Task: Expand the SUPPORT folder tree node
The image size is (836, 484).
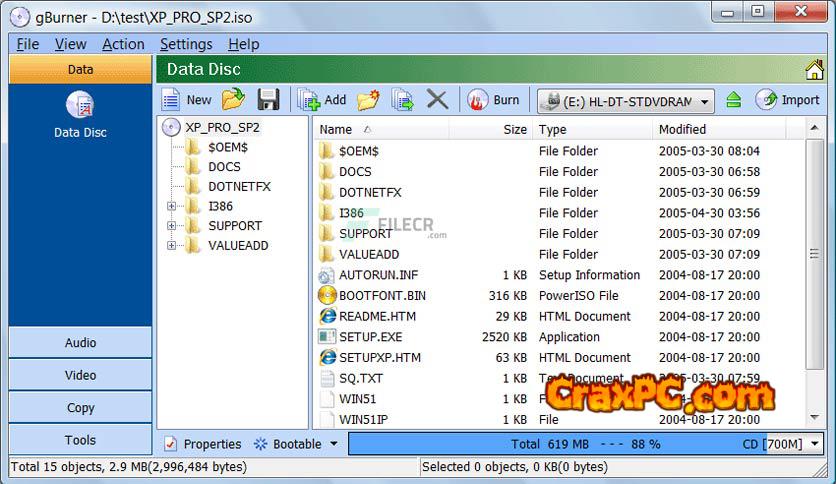Action: click(171, 226)
